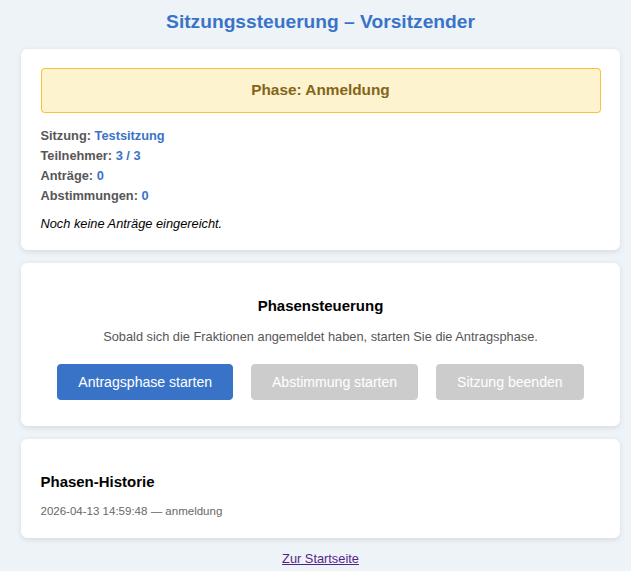Click the Noch keine Anträge eingereicht notice
The width and height of the screenshot is (631, 571).
click(x=131, y=223)
